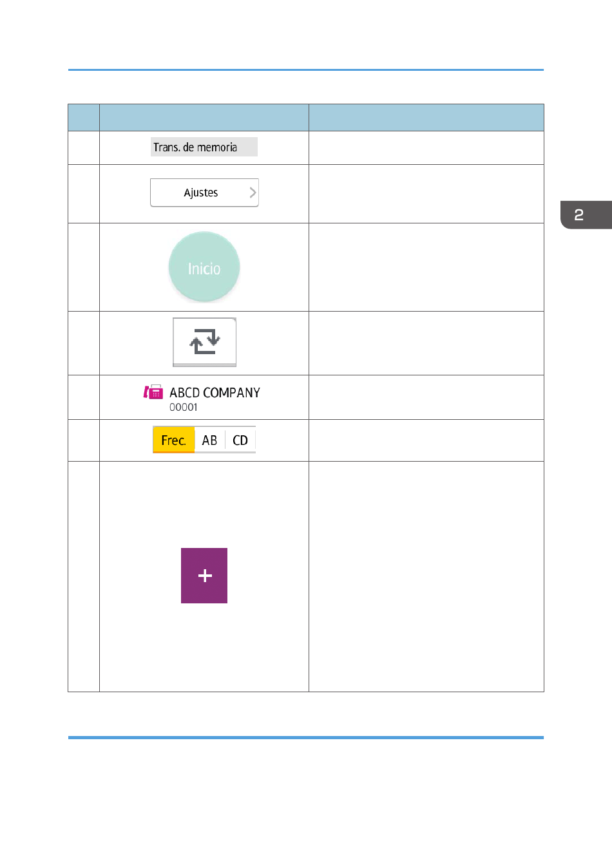Image resolution: width=612 pixels, height=868 pixels.
Task: Switch to the Frec. tab
Action: [x=173, y=440]
